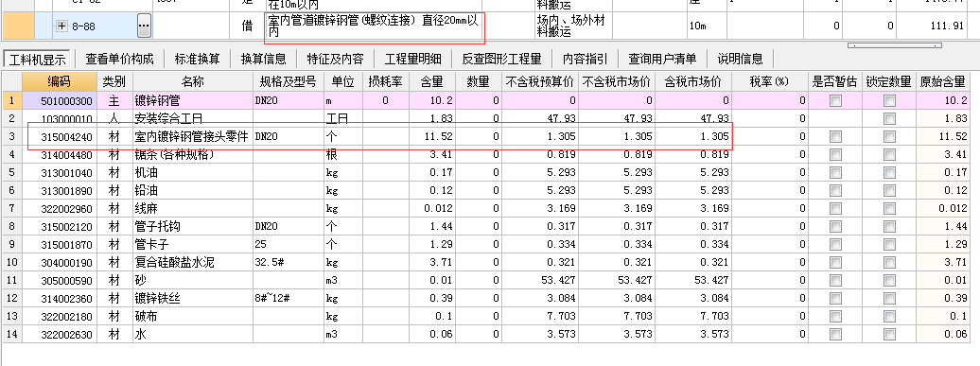Expand the 8-88 quota item tree node

tap(61, 26)
